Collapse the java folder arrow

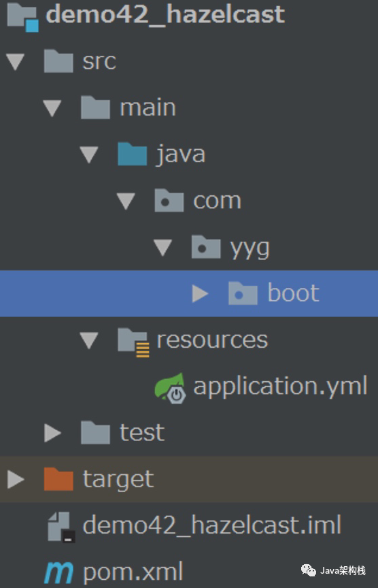tap(89, 154)
